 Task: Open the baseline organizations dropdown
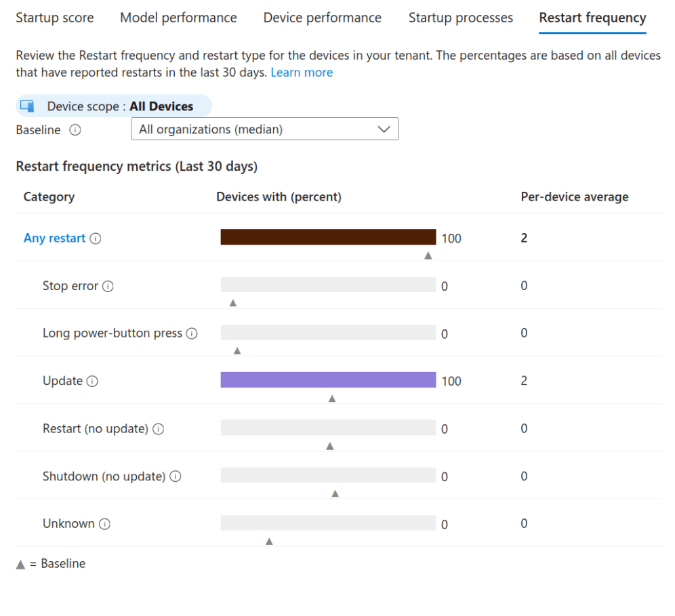point(264,129)
